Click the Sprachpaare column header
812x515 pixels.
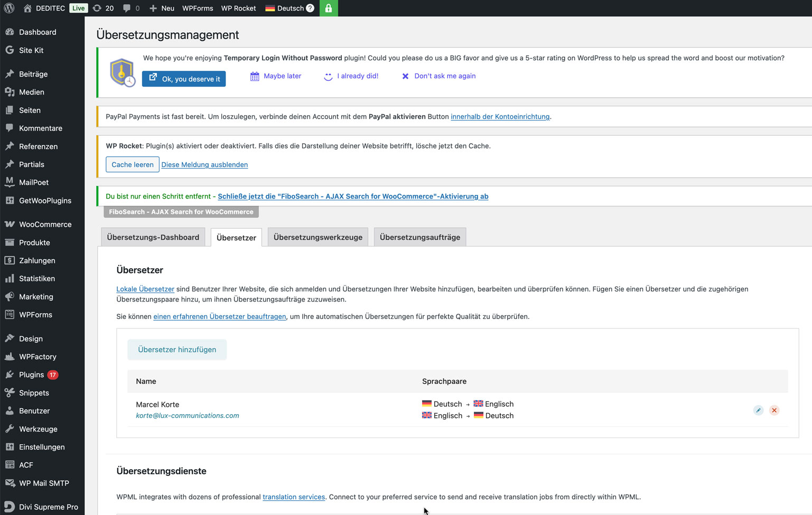pos(444,381)
